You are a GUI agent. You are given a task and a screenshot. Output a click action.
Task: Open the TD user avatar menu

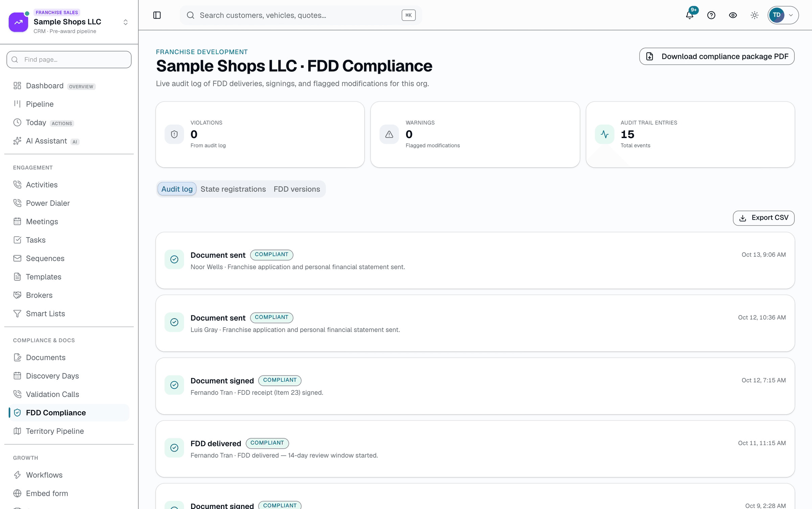pyautogui.click(x=783, y=15)
